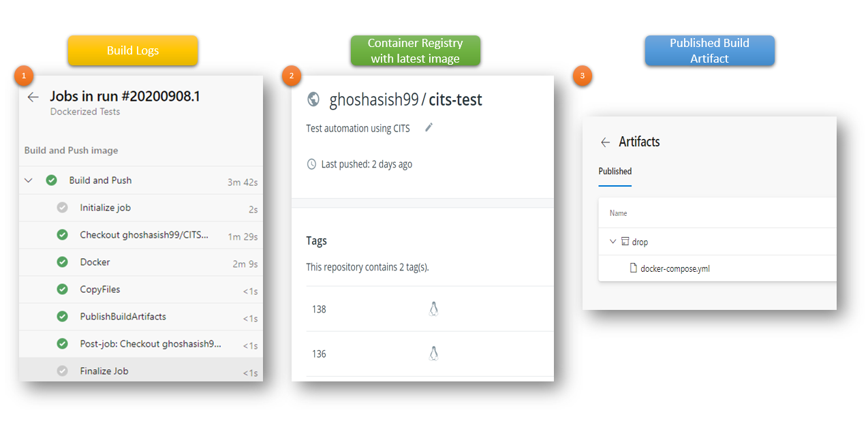
Task: Click the pencil edit icon by description
Action: [429, 127]
